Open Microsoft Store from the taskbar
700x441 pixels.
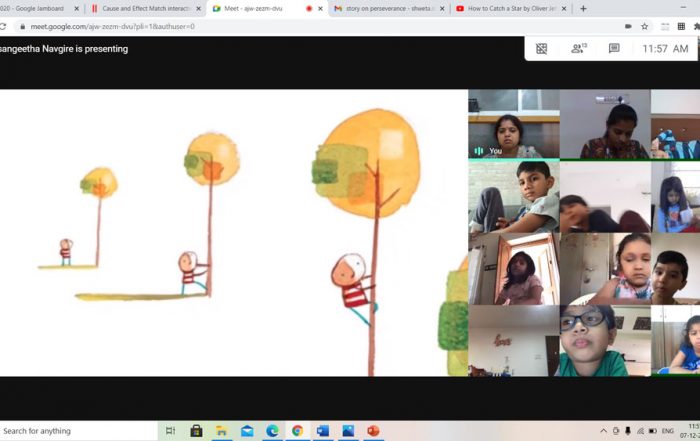point(196,431)
